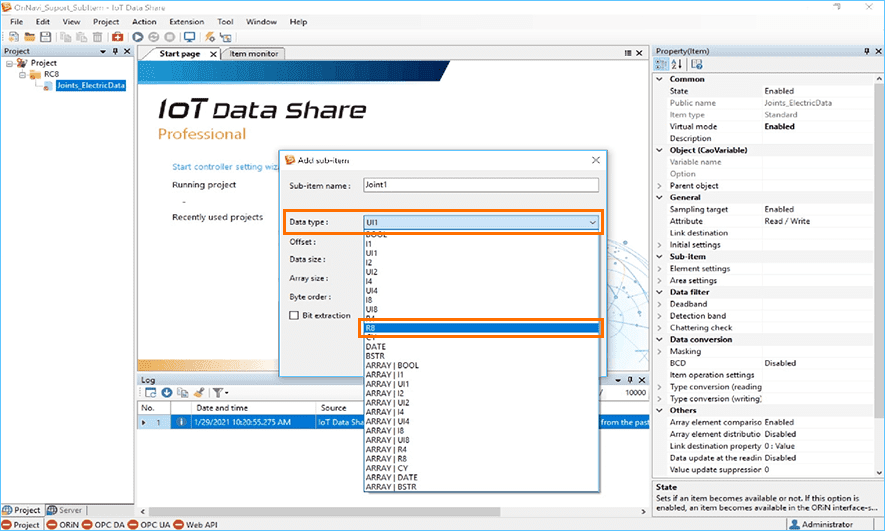
Task: Choose UI4 in the data type list
Action: [x=481, y=291]
